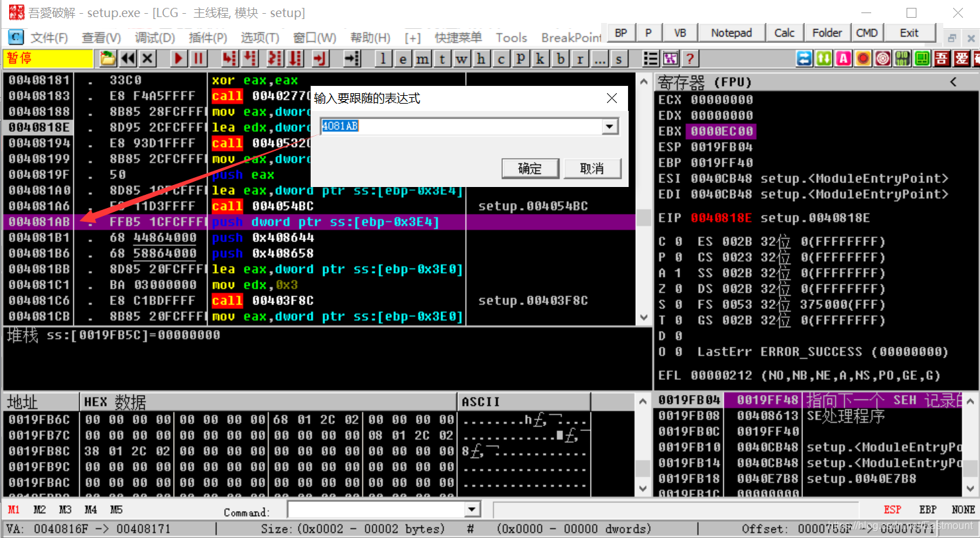Click the VB button
Image resolution: width=980 pixels, height=538 pixels.
[x=680, y=33]
